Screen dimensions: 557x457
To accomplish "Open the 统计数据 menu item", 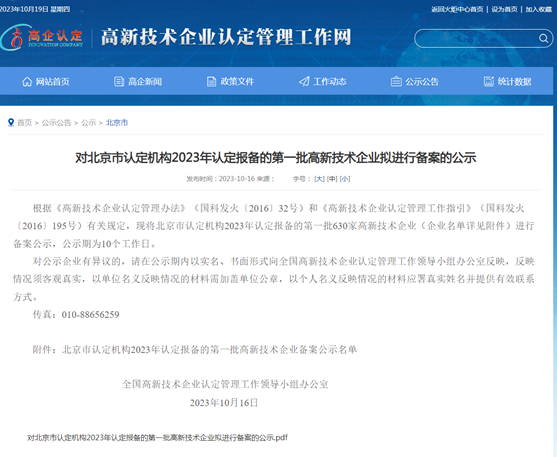I will [x=514, y=82].
